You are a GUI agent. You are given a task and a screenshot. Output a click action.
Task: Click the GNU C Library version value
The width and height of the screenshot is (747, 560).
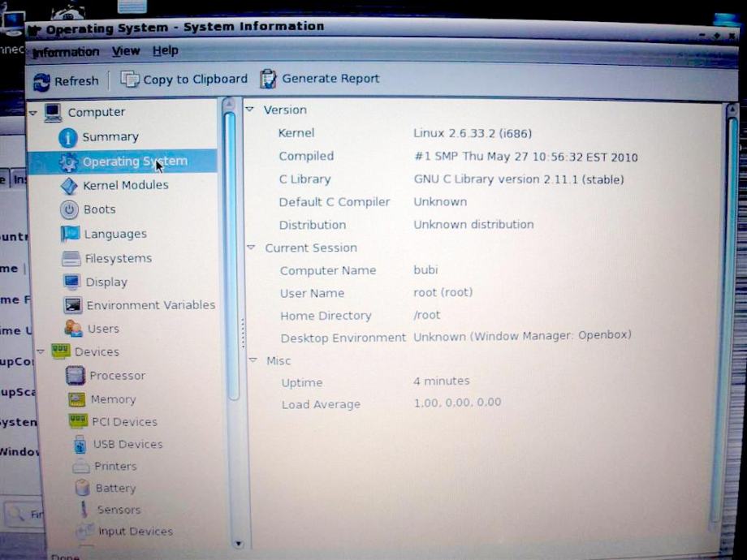pos(519,179)
